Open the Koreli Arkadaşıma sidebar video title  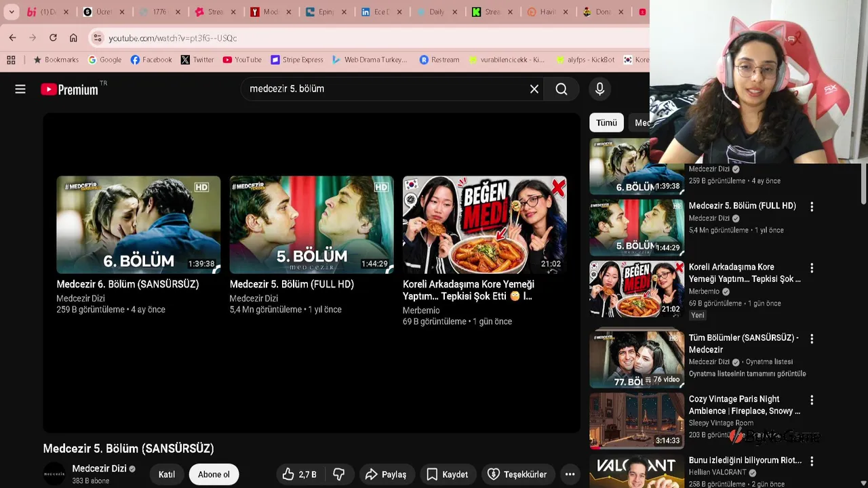pos(745,273)
